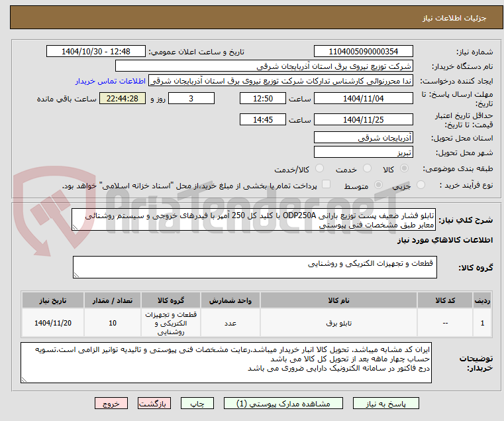Viewport: 504px width, 421px height.
Task: Click the price validity date 1404/11/25
Action: pos(363,120)
